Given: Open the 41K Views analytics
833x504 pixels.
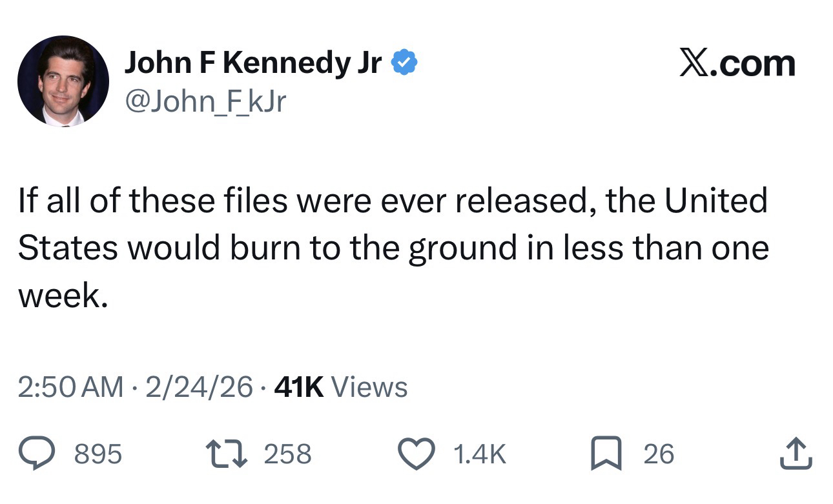Looking at the screenshot, I should pos(341,387).
